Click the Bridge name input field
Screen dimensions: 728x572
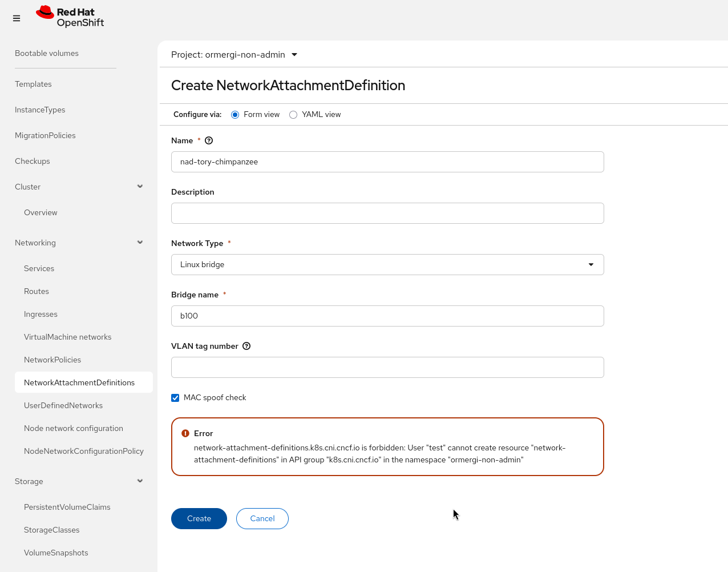[x=387, y=316]
